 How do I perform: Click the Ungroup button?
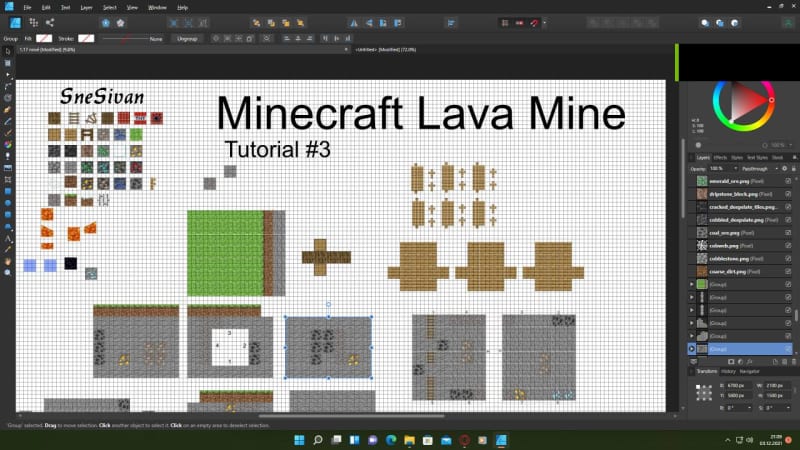(x=187, y=38)
